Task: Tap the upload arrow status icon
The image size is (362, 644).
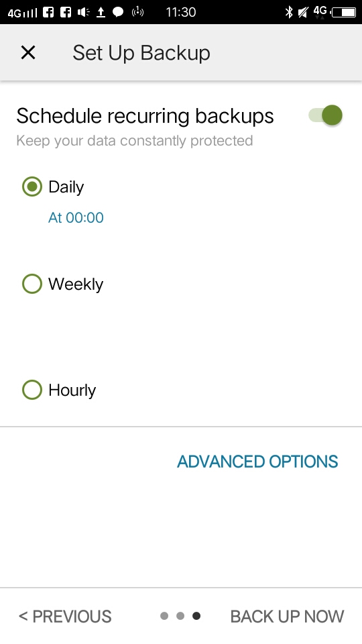Action: (101, 12)
